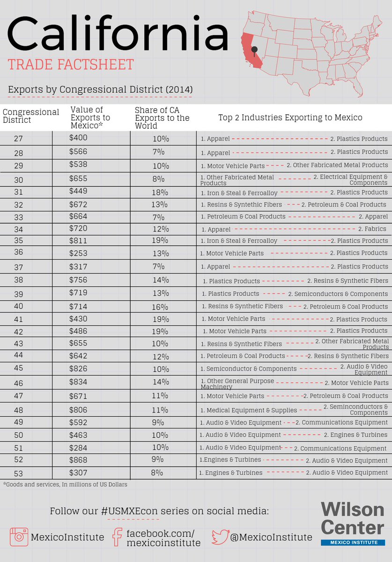Screen dimensions: 392x562
Task: Click the Top 2 Industries column header
Action: (x=290, y=118)
